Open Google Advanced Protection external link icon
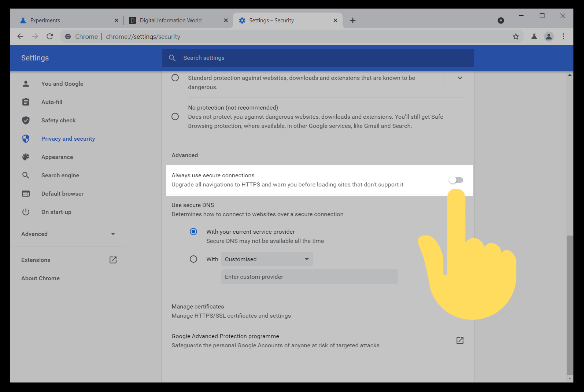Screen dimensions: 584x392 pos(460,341)
